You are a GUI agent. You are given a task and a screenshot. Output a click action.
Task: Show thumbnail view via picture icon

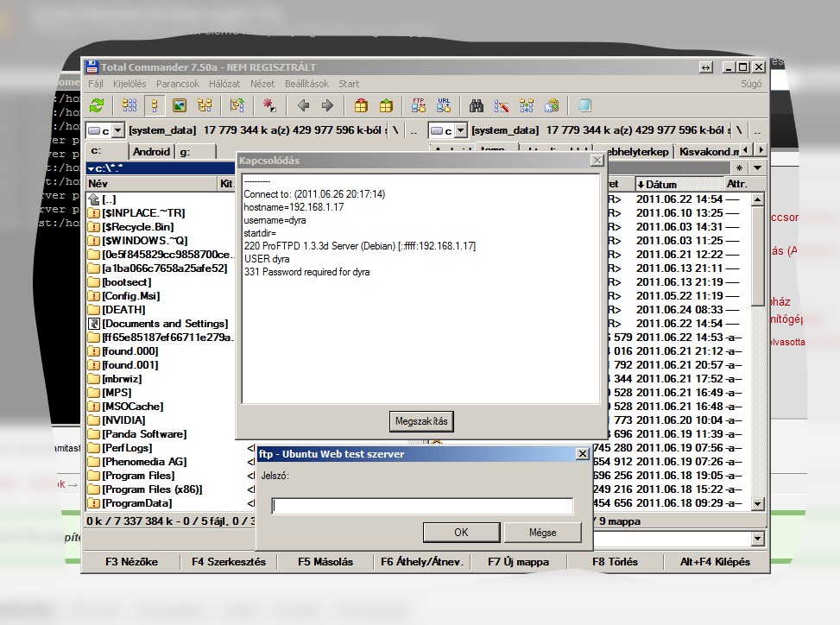180,105
